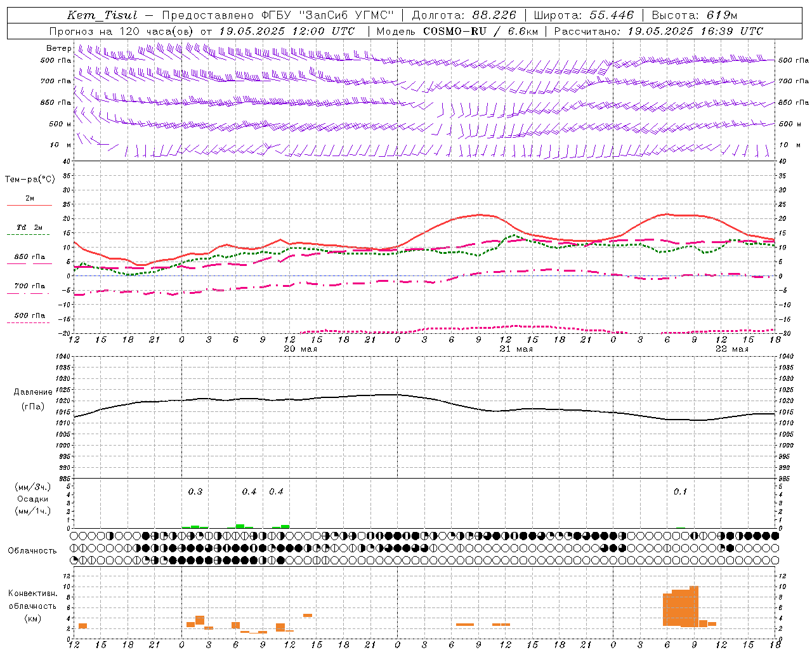Select the longitude value Долгота: 88.226
Image resolution: width=812 pixels, height=650 pixels.
[x=464, y=15]
